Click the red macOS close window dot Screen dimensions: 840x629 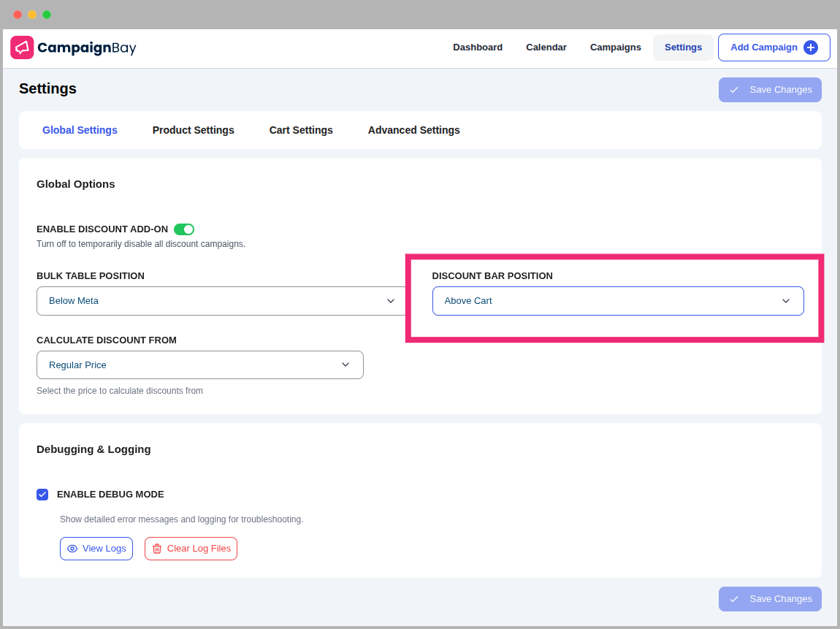point(18,15)
